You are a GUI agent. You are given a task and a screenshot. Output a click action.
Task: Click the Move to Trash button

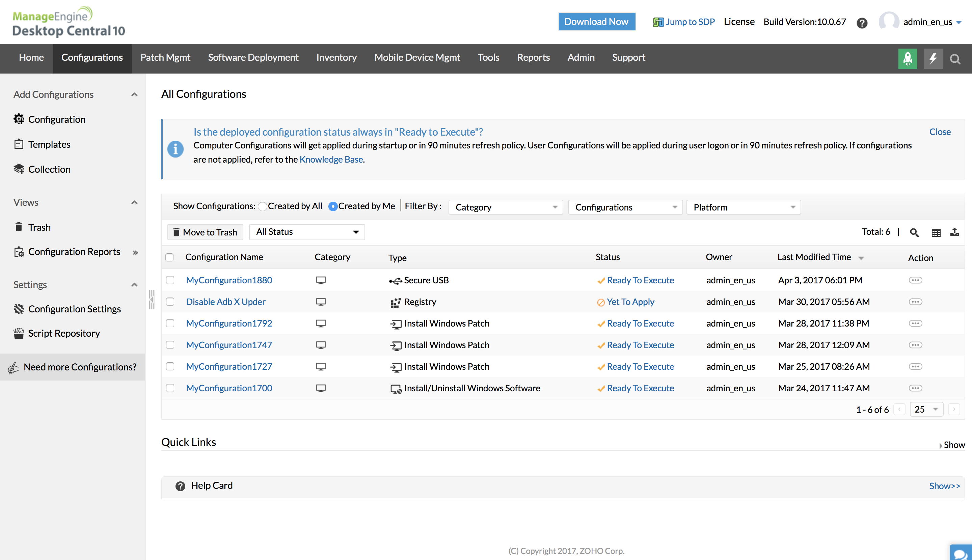(205, 232)
